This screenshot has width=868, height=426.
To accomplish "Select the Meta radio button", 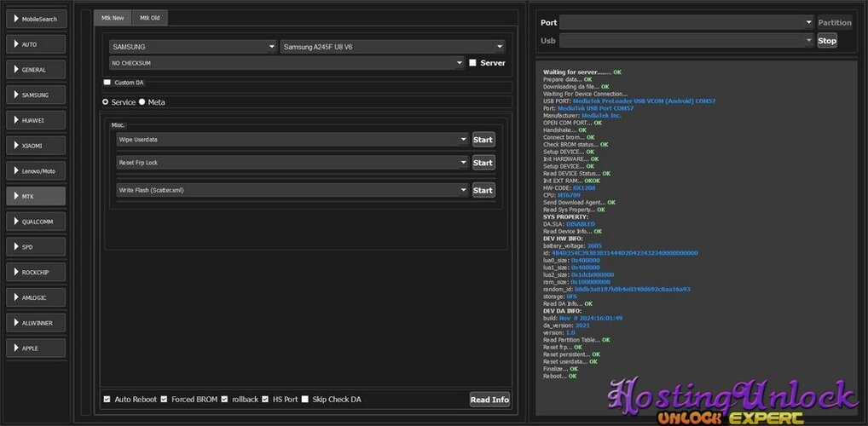I will [142, 102].
